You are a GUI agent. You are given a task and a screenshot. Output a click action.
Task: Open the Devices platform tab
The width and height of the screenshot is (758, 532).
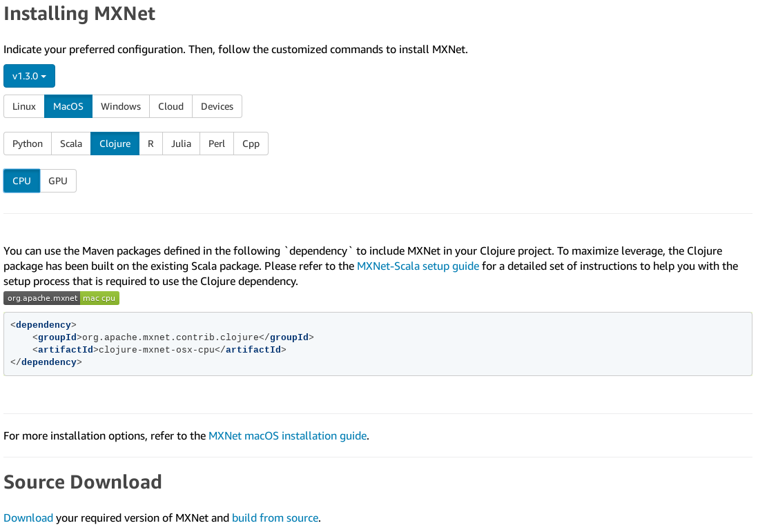pyautogui.click(x=217, y=106)
